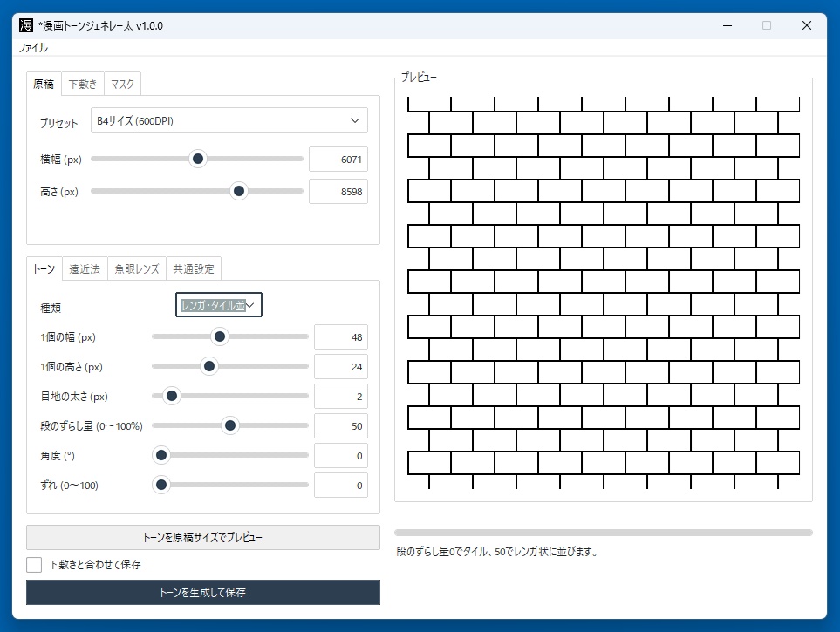Click the 角度 slider handle

(x=160, y=455)
